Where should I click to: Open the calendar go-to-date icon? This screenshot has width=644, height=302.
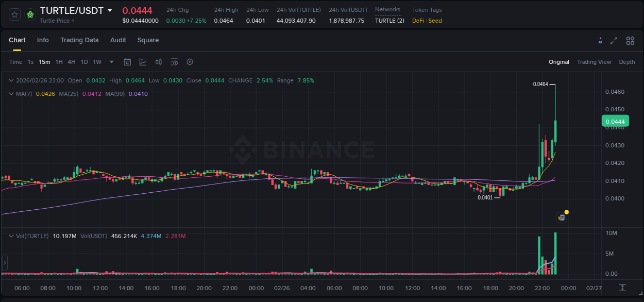click(x=127, y=62)
